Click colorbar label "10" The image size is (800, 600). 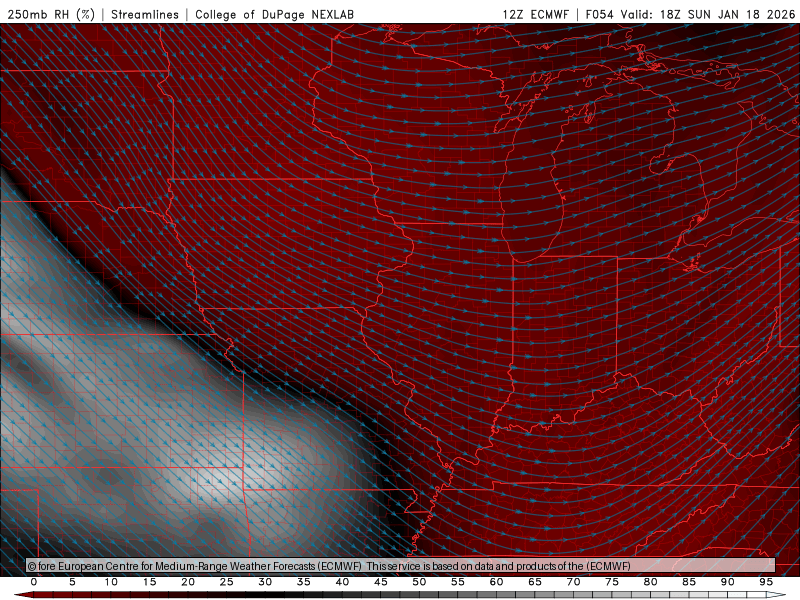pyautogui.click(x=111, y=582)
